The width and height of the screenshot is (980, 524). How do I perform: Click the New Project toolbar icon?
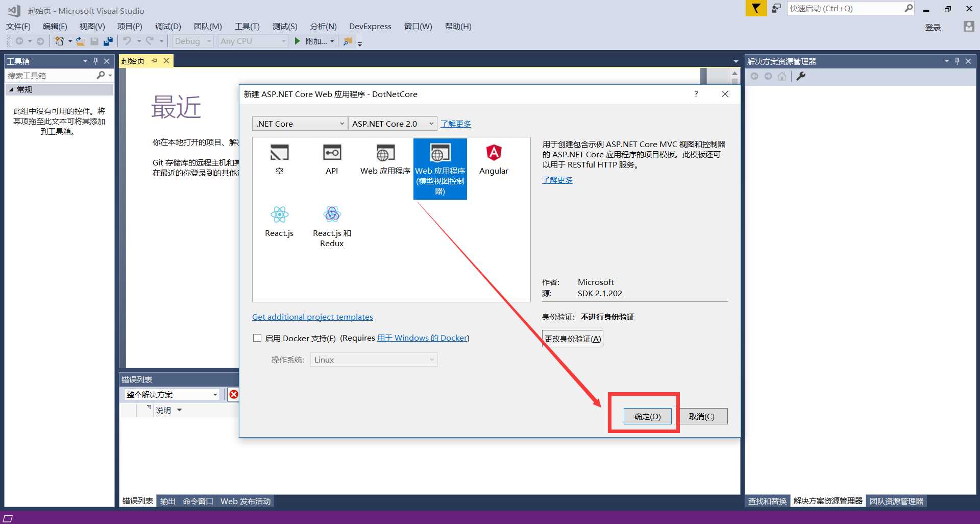pyautogui.click(x=60, y=41)
